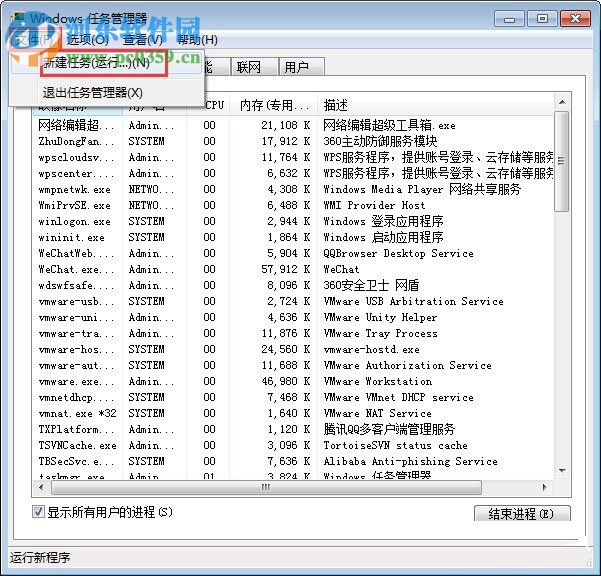Switch to the 用户 tab
The image size is (601, 576).
[x=302, y=67]
